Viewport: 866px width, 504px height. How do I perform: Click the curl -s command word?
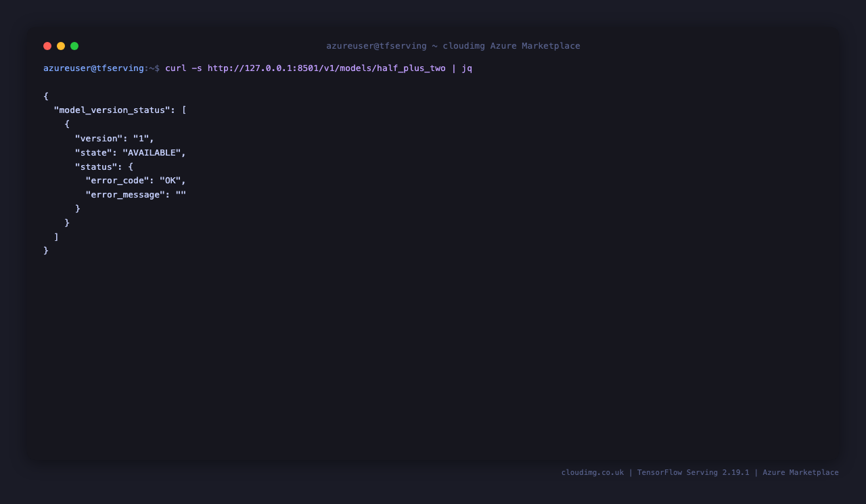[x=183, y=68]
